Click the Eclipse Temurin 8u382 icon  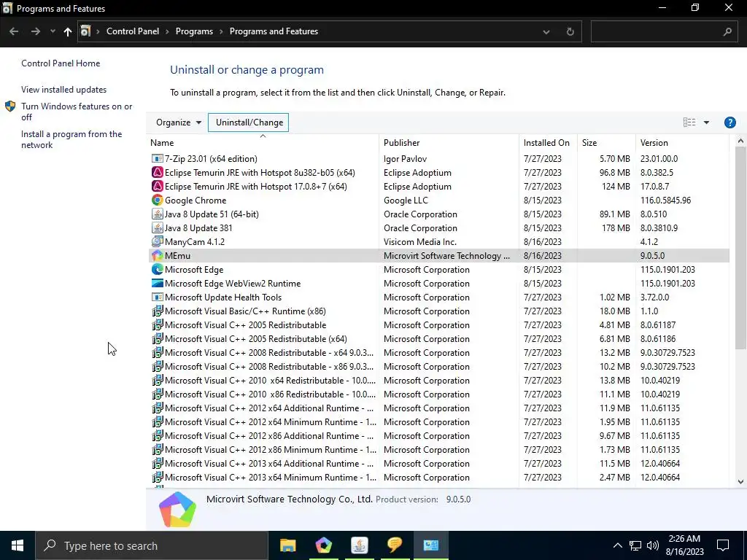[158, 172]
